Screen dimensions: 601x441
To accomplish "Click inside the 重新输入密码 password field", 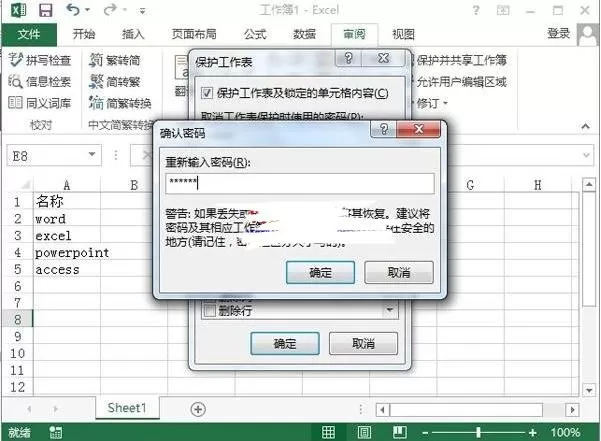I will click(x=300, y=184).
